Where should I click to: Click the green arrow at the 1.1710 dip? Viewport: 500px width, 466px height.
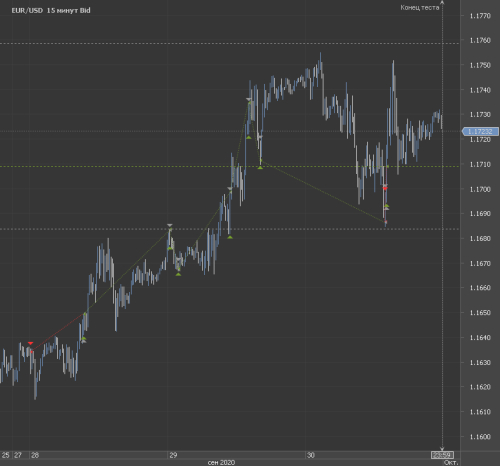(260, 167)
